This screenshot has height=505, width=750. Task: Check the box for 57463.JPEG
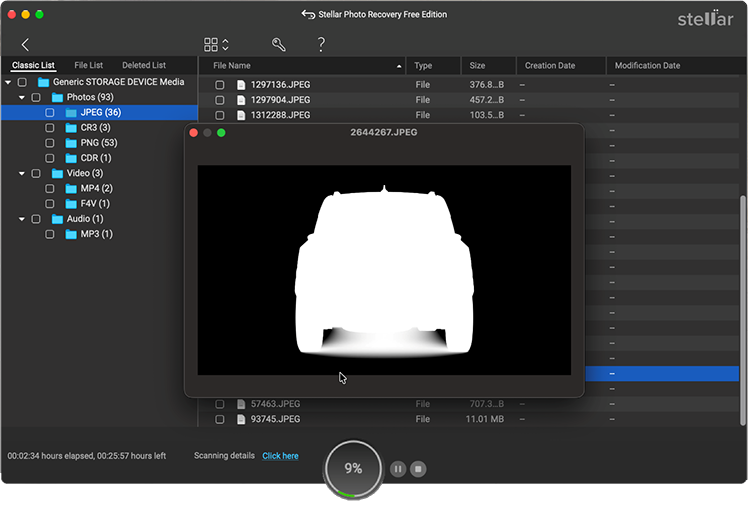pos(220,405)
